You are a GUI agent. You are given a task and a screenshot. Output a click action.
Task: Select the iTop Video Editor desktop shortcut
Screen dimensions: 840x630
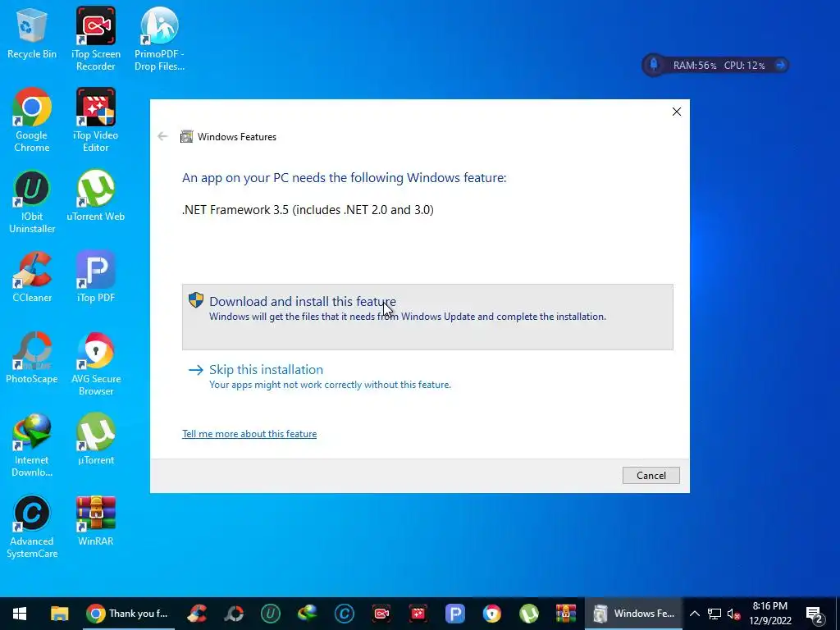95,120
